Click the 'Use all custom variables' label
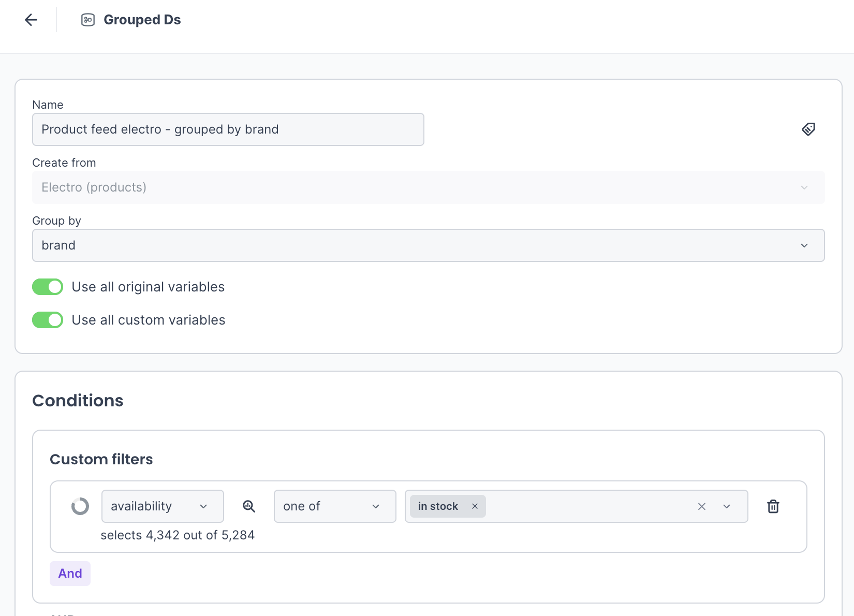 [x=149, y=320]
